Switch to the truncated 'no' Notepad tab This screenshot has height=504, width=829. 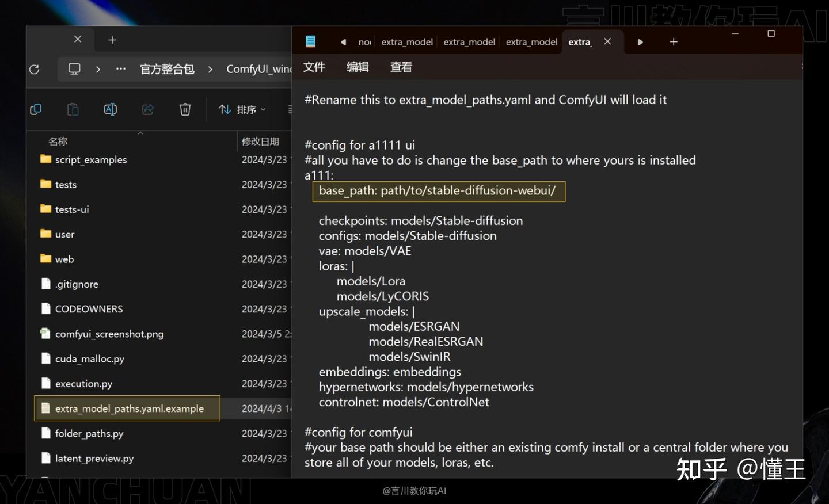click(x=364, y=42)
